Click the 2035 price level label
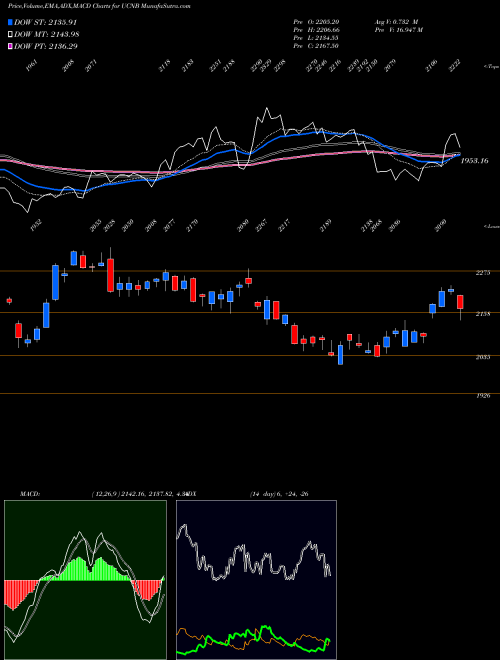Screen dimensions: 500x660 pyautogui.click(x=483, y=357)
